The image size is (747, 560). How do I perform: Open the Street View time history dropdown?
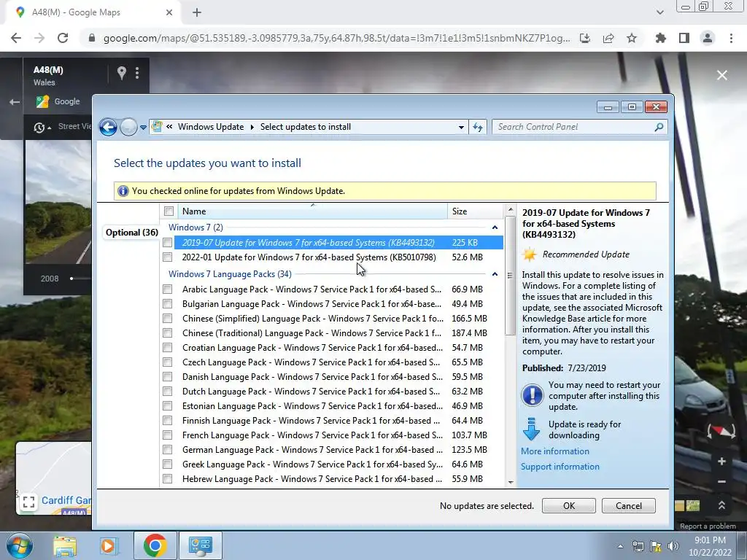tap(42, 127)
